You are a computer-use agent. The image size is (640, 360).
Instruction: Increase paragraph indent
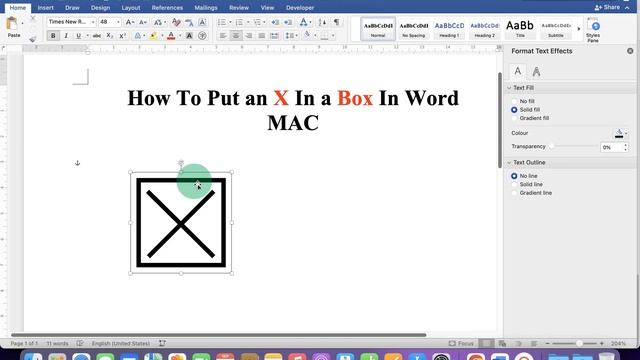click(x=288, y=22)
